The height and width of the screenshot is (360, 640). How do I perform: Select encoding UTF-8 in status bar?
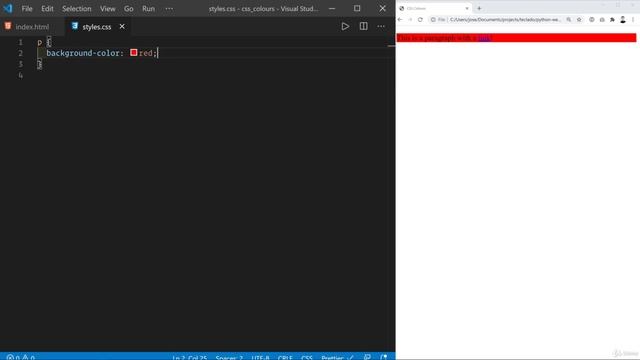tap(260, 357)
